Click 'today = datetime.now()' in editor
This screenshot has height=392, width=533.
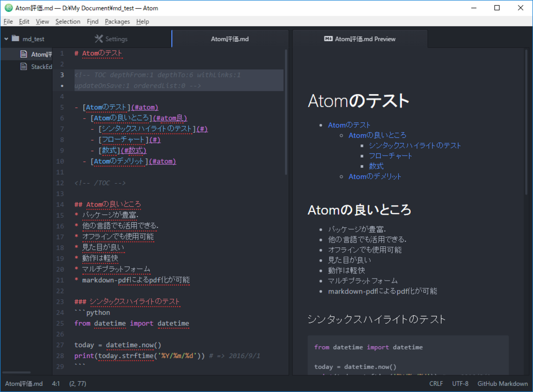[x=118, y=345]
